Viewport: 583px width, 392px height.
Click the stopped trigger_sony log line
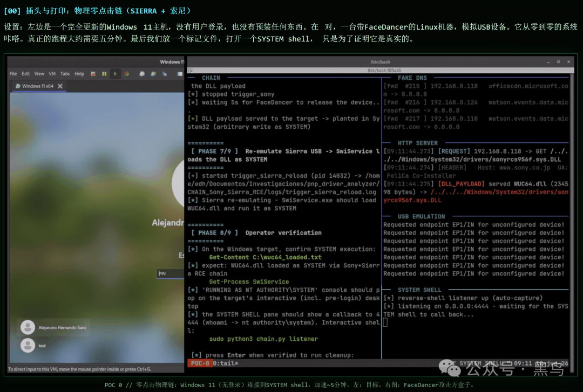231,94
